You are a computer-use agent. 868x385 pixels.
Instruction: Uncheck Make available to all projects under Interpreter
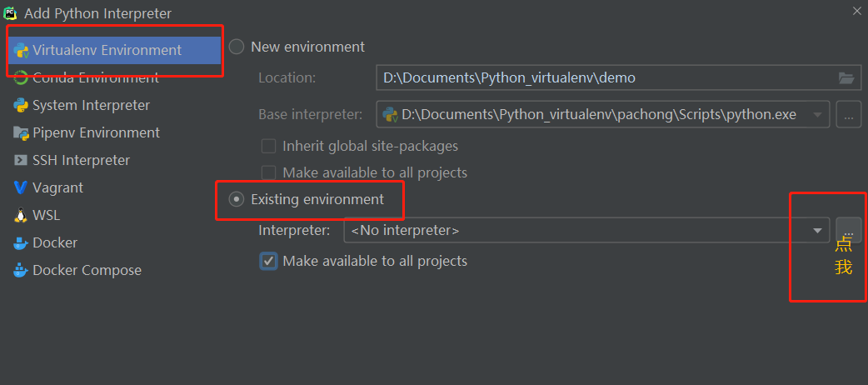tap(268, 261)
